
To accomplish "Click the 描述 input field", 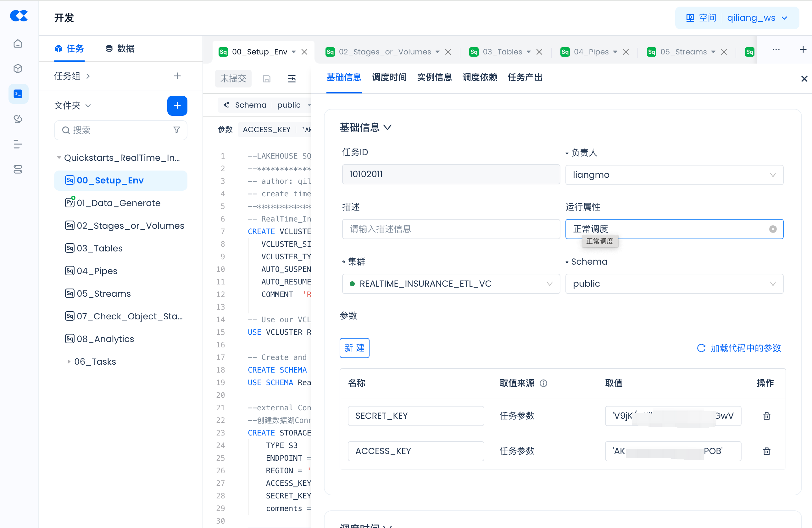I will pos(451,229).
